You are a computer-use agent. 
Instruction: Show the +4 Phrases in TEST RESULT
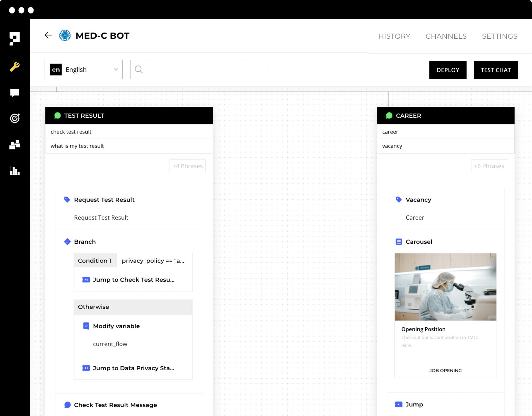click(x=187, y=166)
